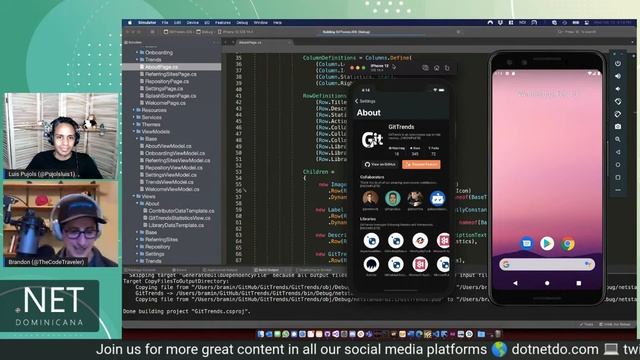
Task: Open SettingsPage.cs in solution tree
Action: tap(164, 89)
